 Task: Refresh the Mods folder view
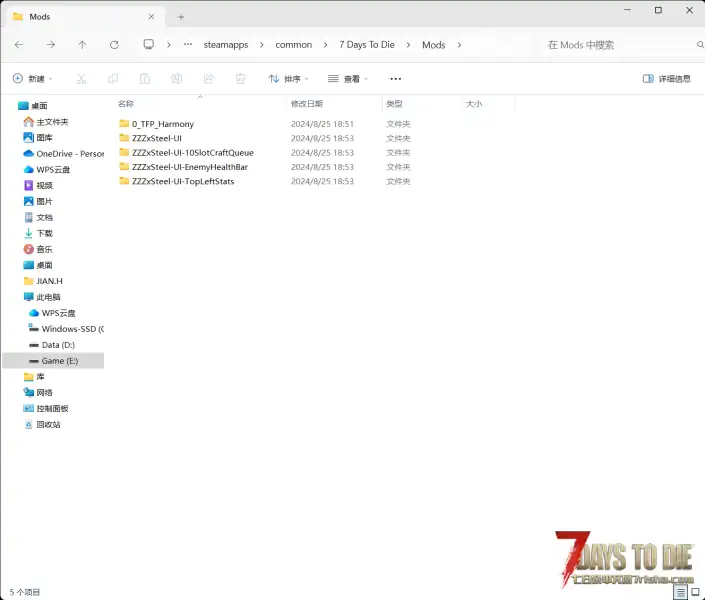click(x=114, y=45)
